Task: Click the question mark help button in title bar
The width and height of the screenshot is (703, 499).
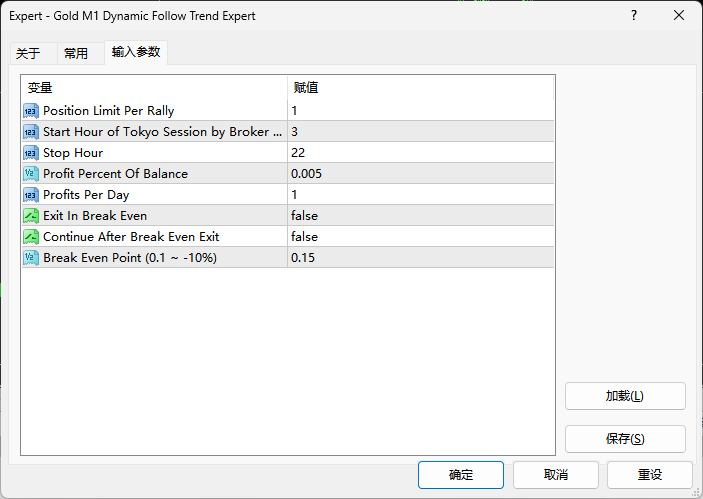Action: pyautogui.click(x=633, y=16)
